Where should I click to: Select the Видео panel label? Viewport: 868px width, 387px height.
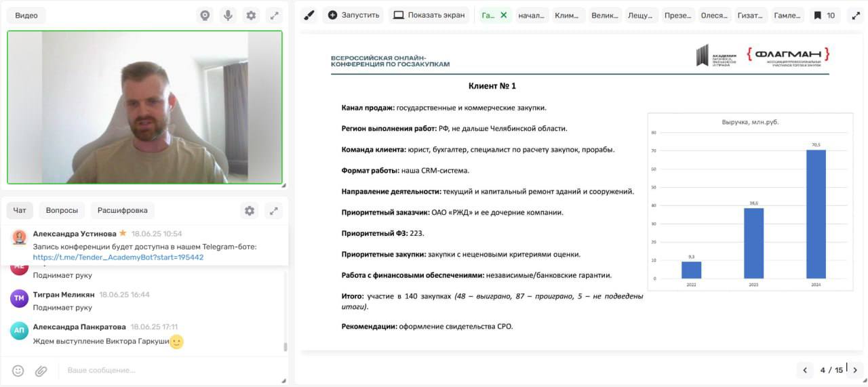(26, 15)
